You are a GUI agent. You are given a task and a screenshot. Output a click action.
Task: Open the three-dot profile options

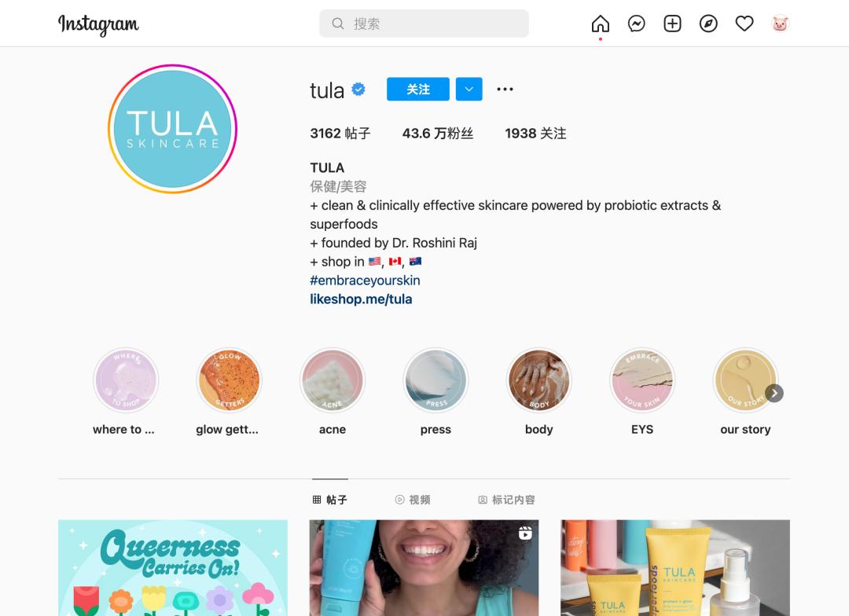click(505, 90)
